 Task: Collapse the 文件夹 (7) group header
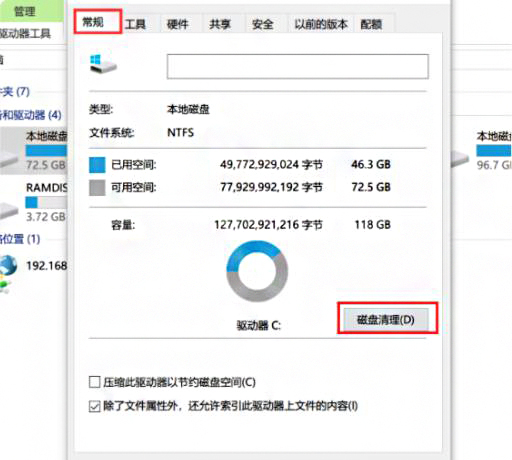(x=15, y=91)
